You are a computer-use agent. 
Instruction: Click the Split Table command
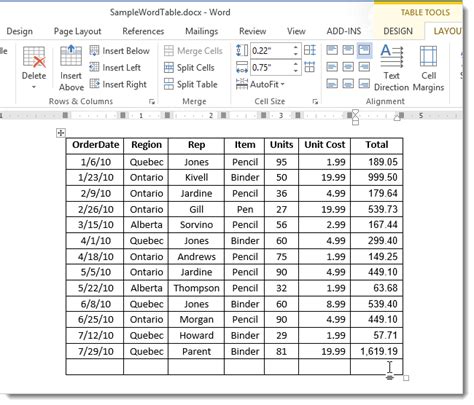[x=191, y=84]
